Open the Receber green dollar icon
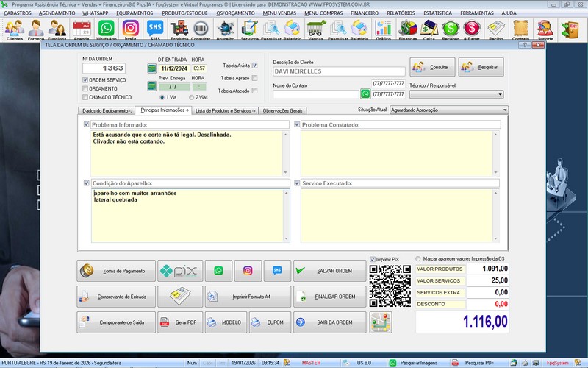Image resolution: width=588 pixels, height=368 pixels. tap(451, 29)
